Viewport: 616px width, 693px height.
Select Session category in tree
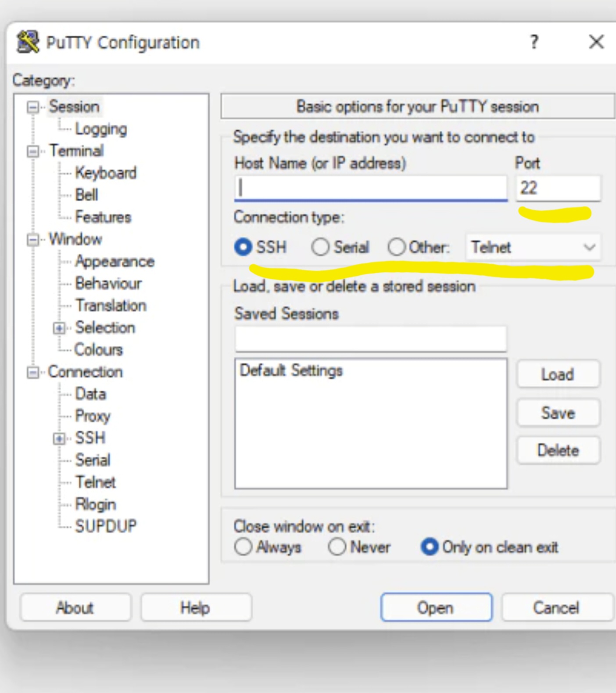[74, 107]
